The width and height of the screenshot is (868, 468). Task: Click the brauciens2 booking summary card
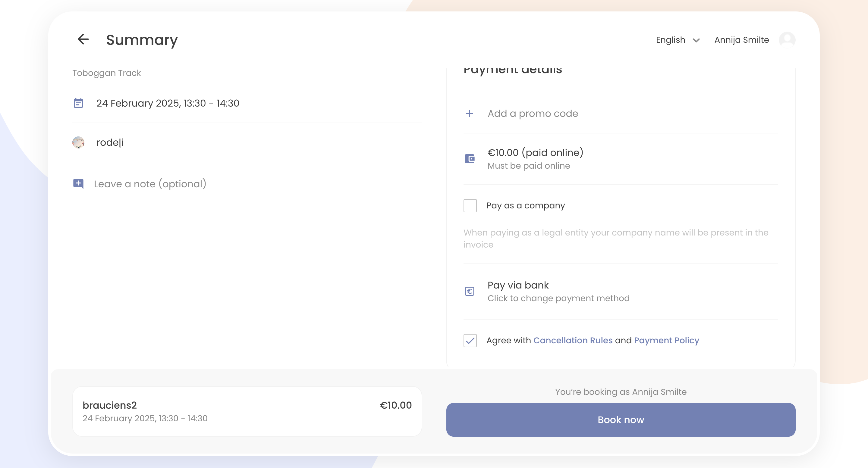pos(247,411)
